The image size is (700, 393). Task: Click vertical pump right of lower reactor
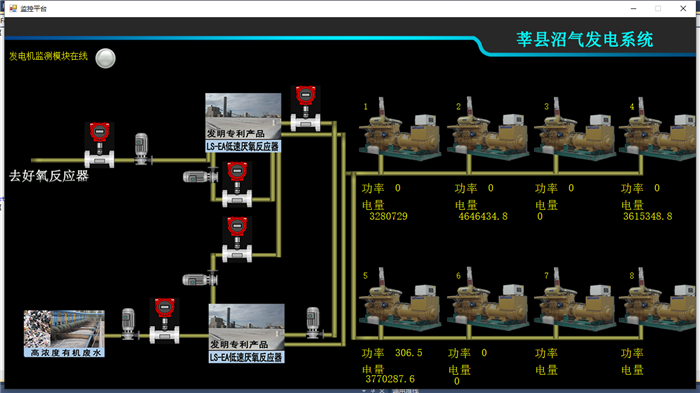pyautogui.click(x=314, y=323)
